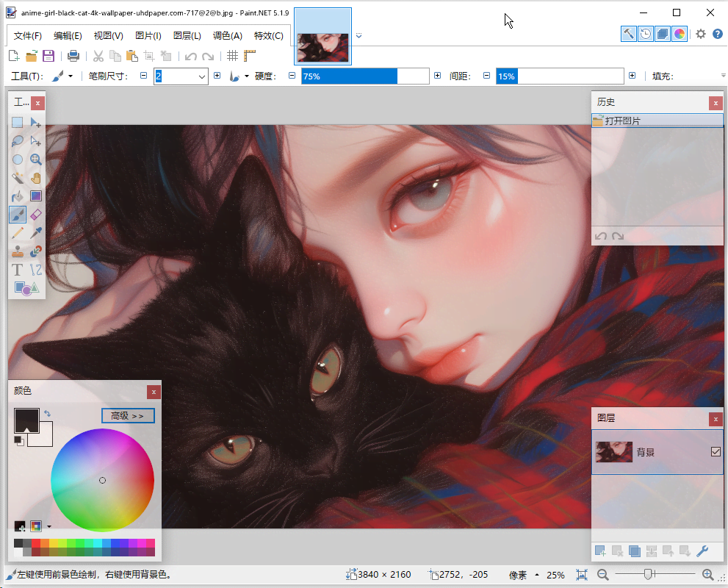Choose the Color Picker eyedropper tool
This screenshot has height=588, width=728.
tap(36, 233)
